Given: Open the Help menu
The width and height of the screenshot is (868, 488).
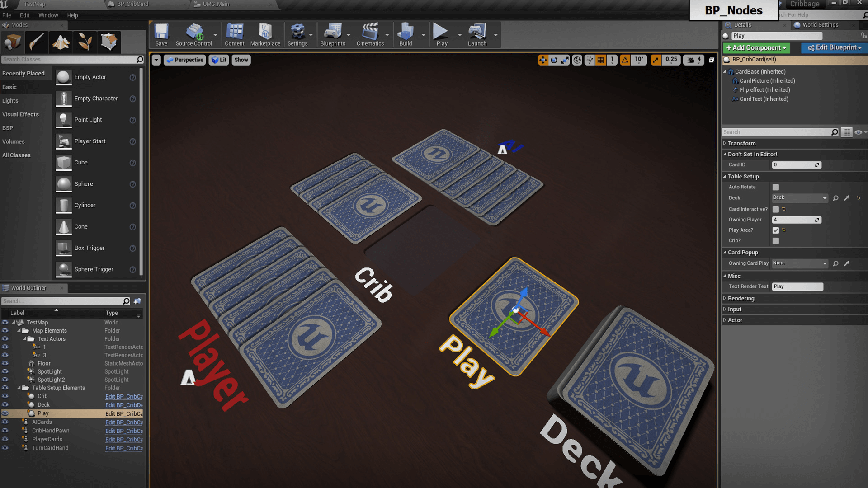Looking at the screenshot, I should [72, 15].
